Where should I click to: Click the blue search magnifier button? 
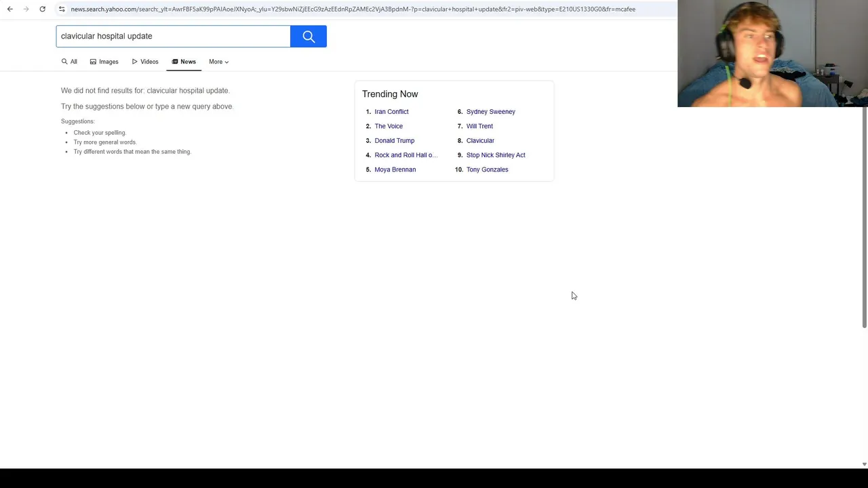click(x=309, y=37)
